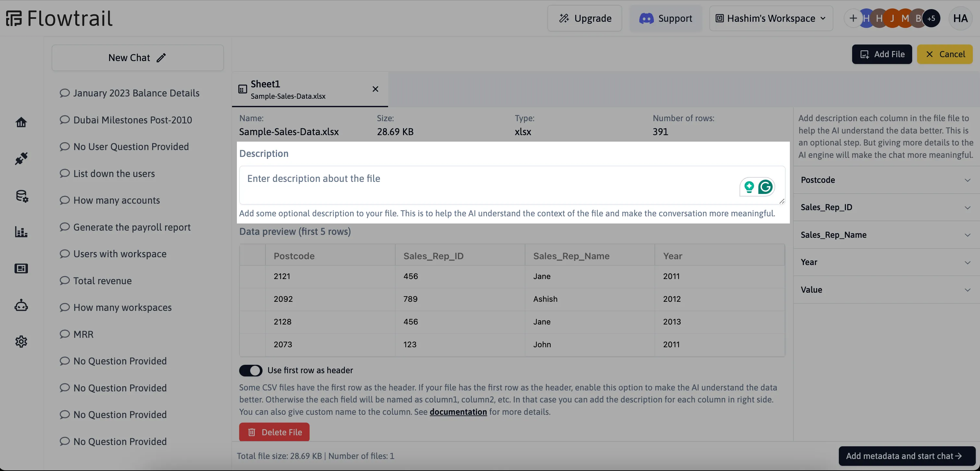Click the +5 members avatar badge

931,18
